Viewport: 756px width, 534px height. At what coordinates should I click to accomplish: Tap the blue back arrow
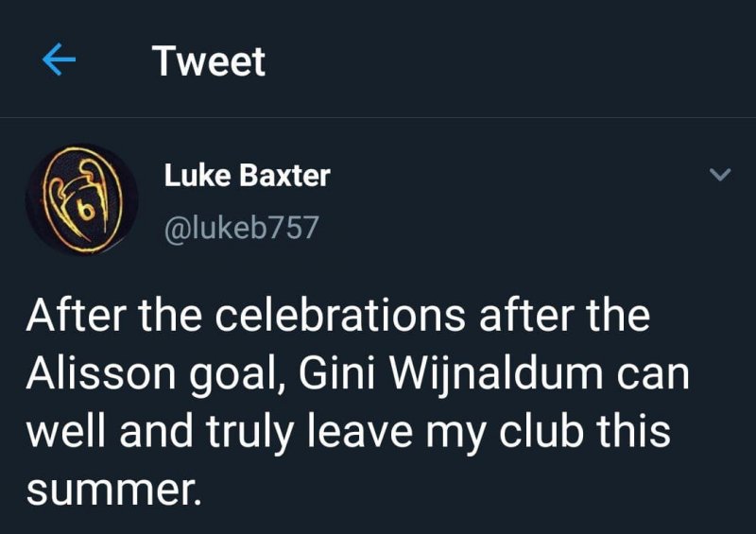coord(59,61)
